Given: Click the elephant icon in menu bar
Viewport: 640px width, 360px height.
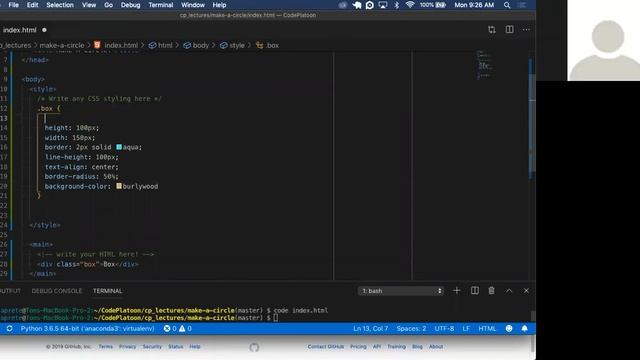Looking at the screenshot, I should (357, 5).
